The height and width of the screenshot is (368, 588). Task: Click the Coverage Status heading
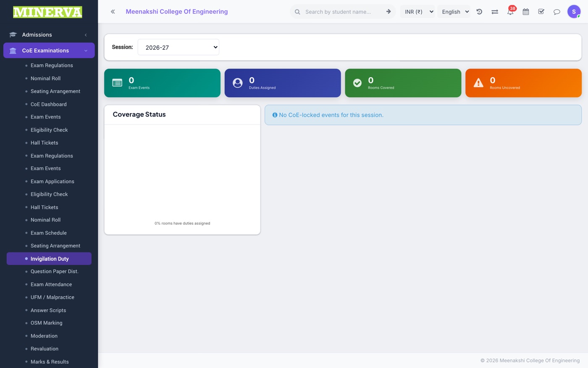(139, 114)
